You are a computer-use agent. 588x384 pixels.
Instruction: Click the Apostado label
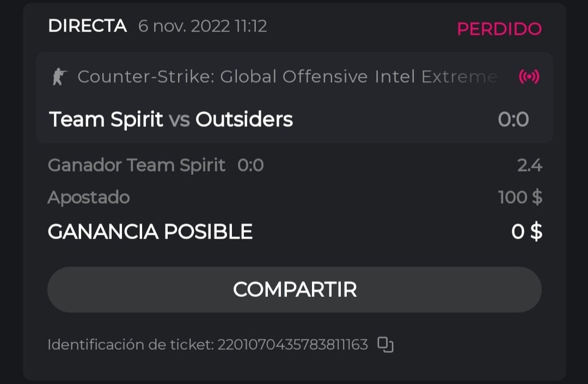(x=88, y=197)
